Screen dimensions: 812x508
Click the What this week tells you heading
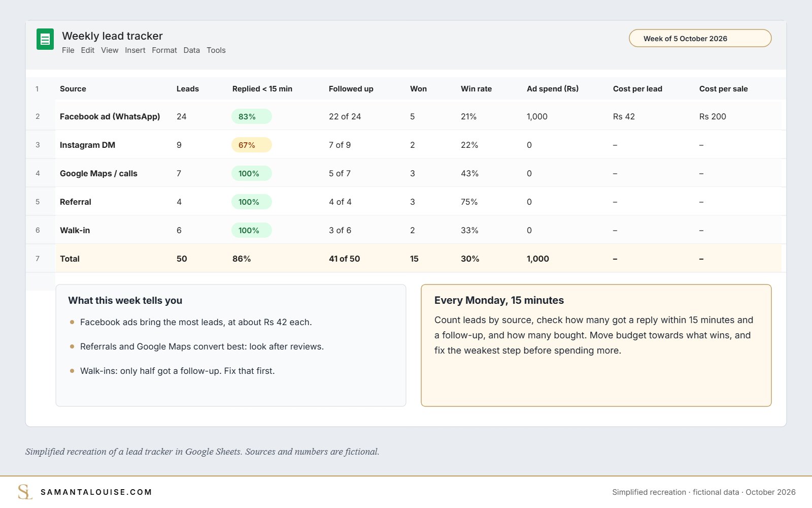click(x=125, y=300)
